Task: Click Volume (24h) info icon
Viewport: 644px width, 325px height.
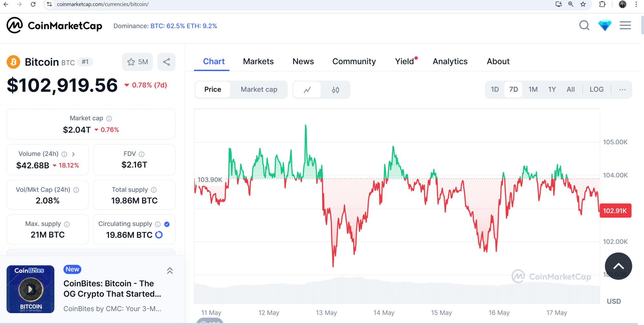Action: click(x=64, y=154)
